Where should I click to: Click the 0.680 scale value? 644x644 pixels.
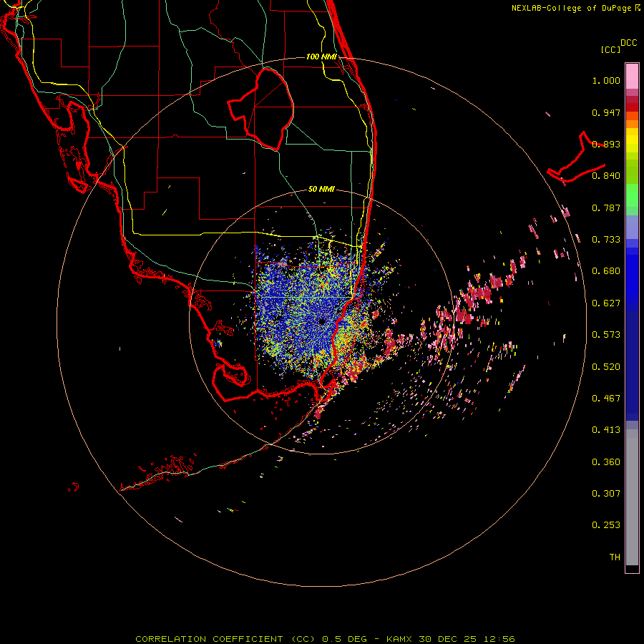coord(606,271)
